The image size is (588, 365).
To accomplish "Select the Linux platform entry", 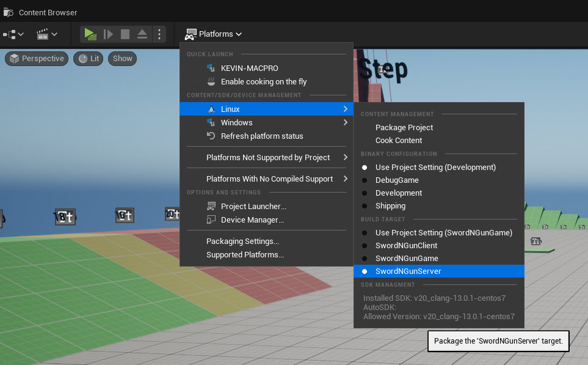I will point(266,109).
